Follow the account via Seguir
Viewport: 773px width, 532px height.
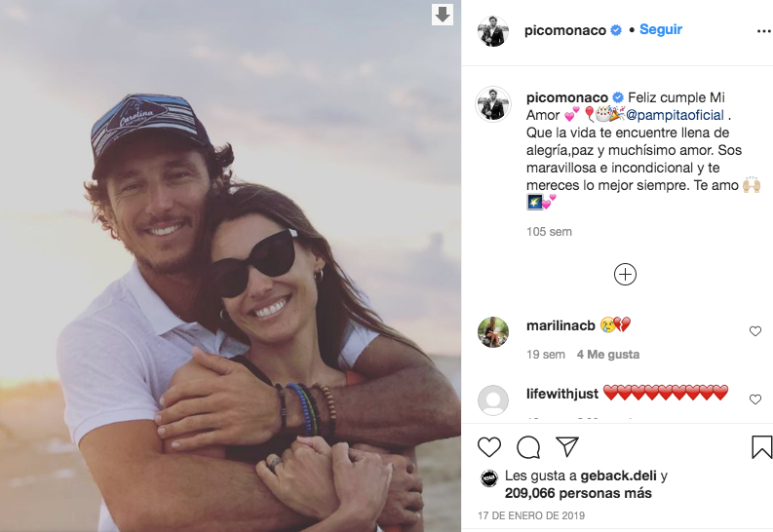pos(661,29)
